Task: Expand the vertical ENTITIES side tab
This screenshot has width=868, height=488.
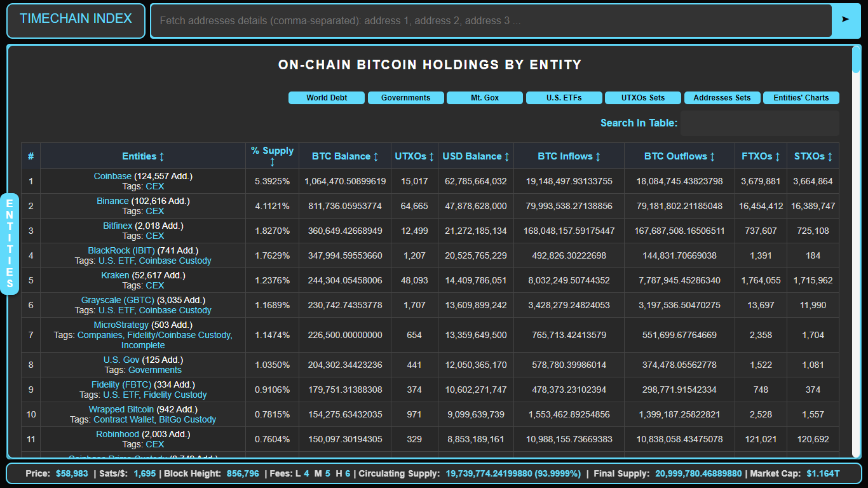Action: click(10, 243)
